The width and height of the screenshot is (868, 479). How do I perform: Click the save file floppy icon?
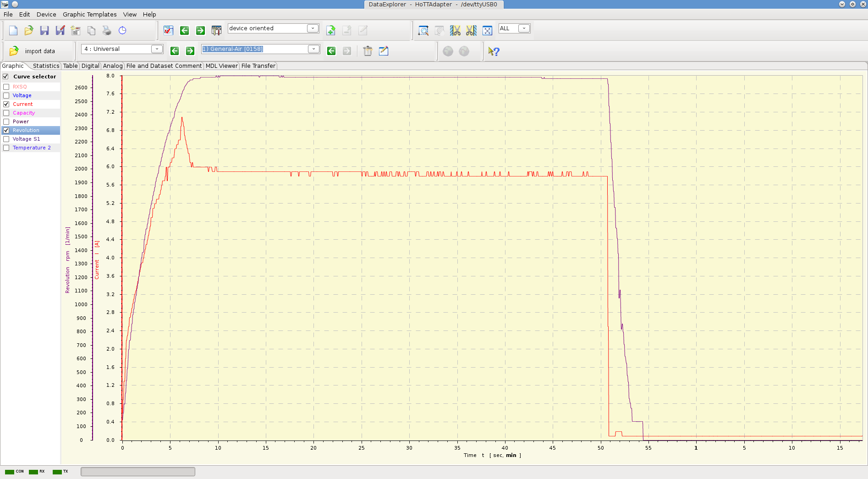pyautogui.click(x=44, y=31)
